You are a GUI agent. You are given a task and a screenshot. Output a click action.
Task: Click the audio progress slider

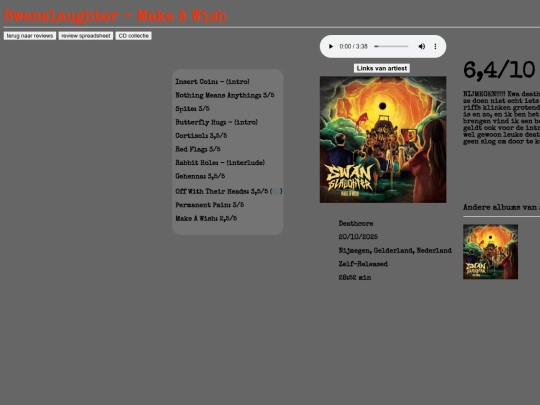tap(391, 46)
